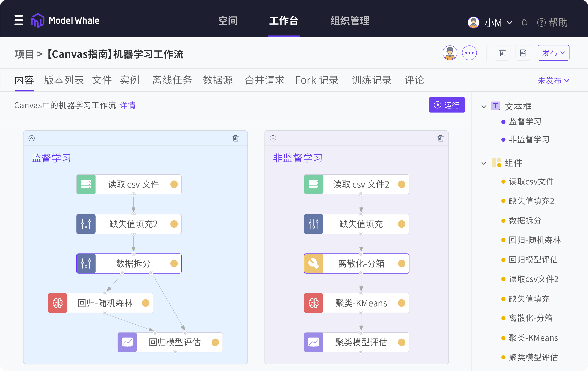This screenshot has height=371, width=588.
Task: Collapse the 组件 tree section
Action: (484, 163)
